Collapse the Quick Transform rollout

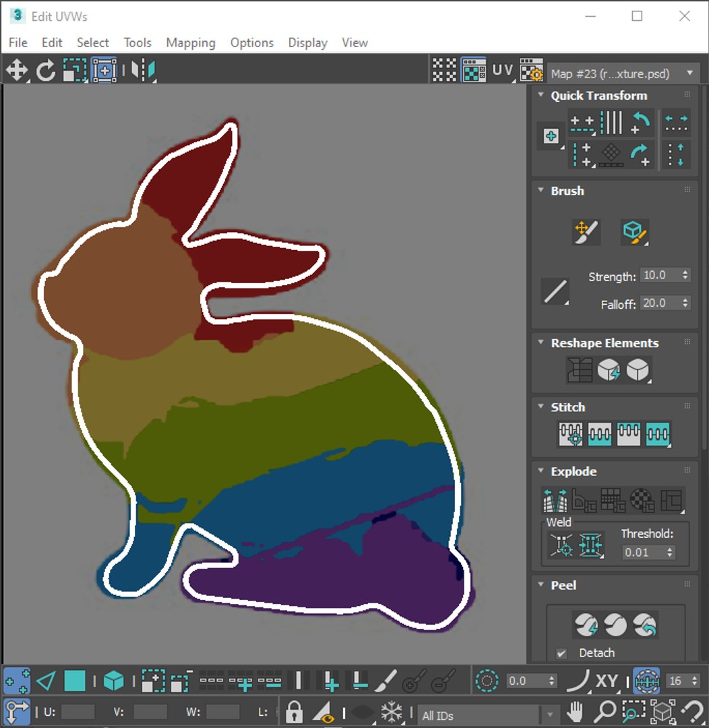pyautogui.click(x=541, y=95)
